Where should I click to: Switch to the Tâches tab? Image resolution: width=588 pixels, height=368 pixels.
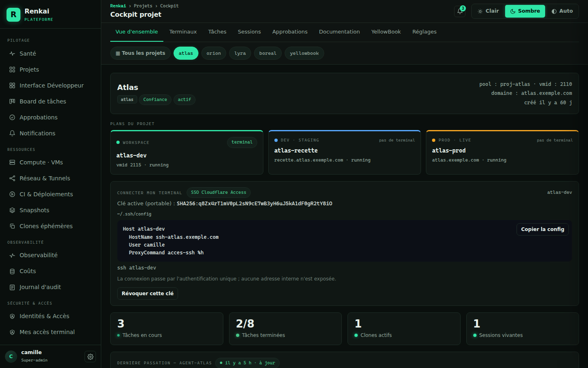tap(217, 32)
